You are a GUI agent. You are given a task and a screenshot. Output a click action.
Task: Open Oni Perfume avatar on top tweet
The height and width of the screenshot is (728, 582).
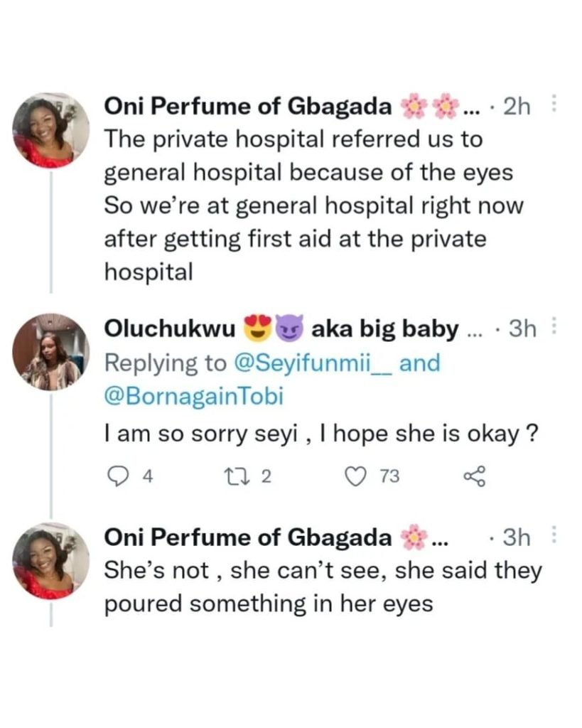50,129
